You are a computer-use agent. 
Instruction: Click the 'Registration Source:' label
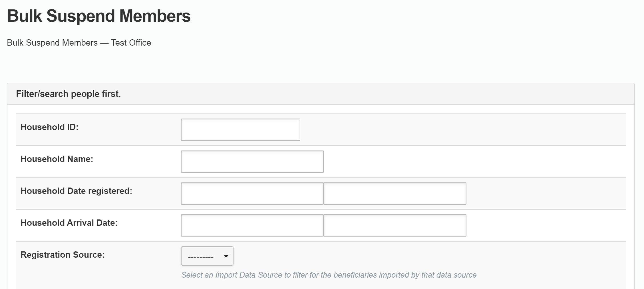(x=63, y=255)
